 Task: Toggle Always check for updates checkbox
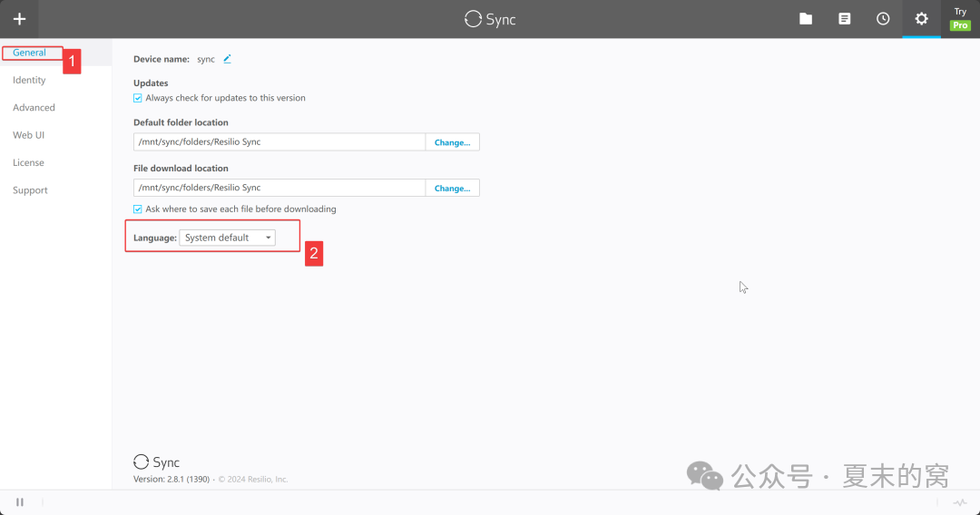[x=138, y=98]
